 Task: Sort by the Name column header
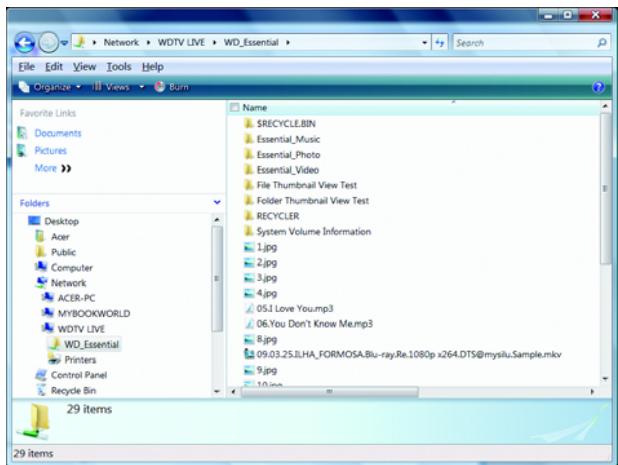click(x=255, y=108)
